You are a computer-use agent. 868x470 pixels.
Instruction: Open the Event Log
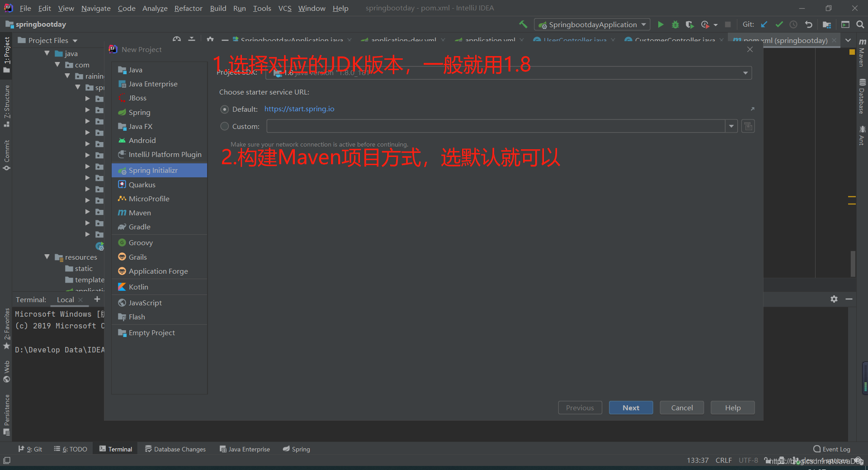(832, 449)
